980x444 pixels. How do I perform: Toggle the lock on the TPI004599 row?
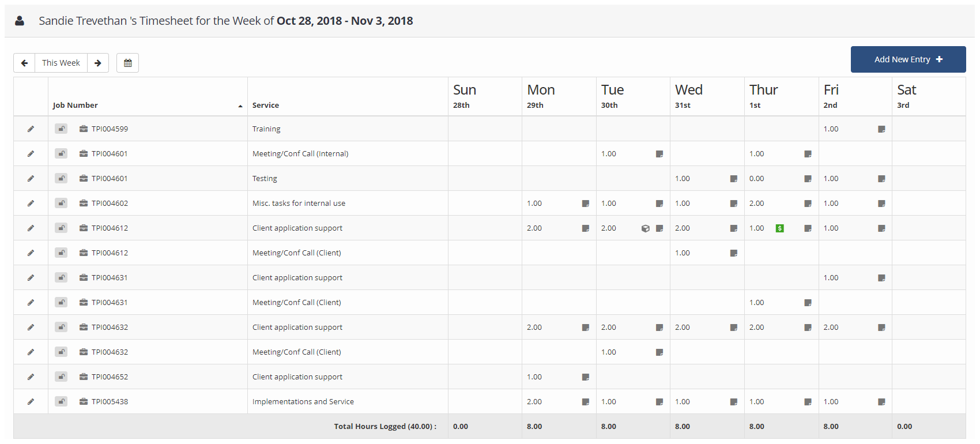pos(61,129)
